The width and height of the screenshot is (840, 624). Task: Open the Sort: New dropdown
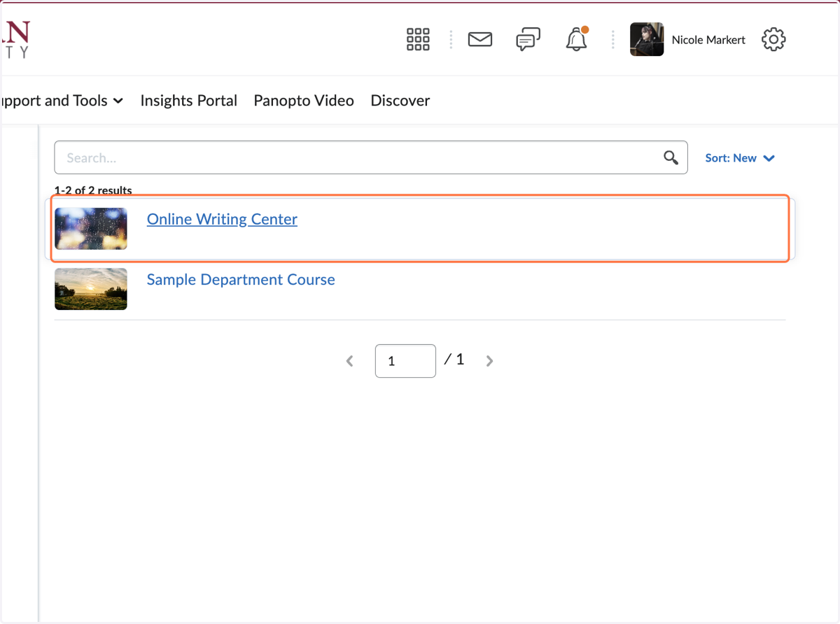pyautogui.click(x=740, y=158)
